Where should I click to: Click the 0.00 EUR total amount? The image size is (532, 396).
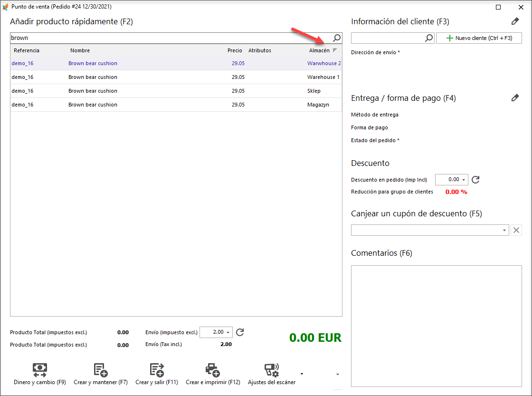(x=315, y=338)
